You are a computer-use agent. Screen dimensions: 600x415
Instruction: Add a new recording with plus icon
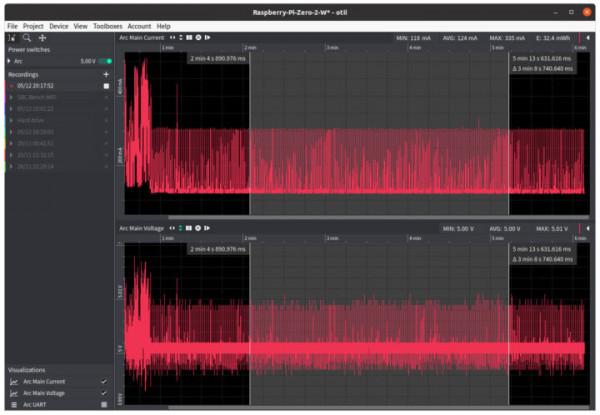[106, 74]
